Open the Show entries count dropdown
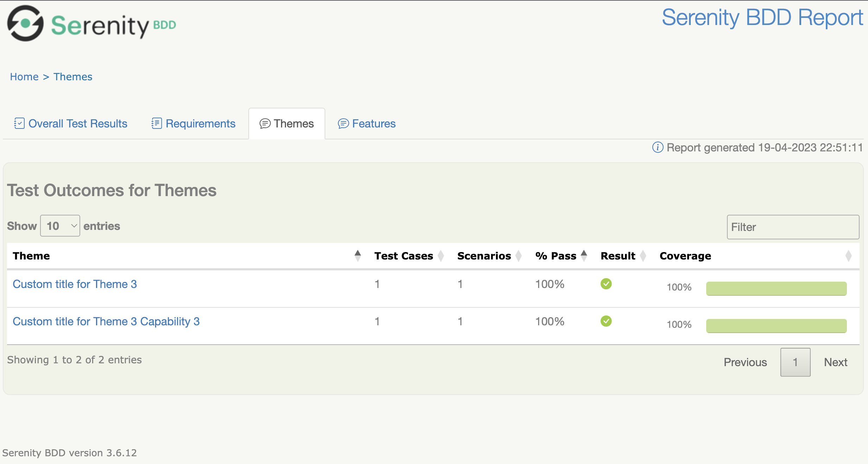 [60, 226]
